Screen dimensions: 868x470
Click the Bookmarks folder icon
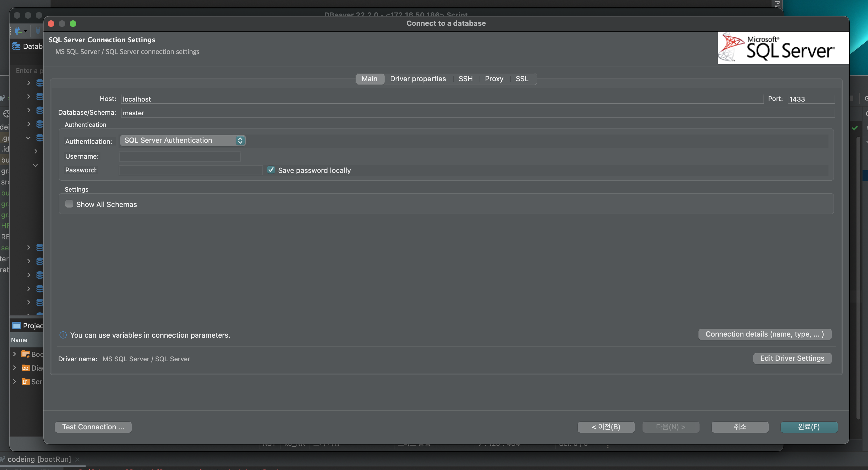coord(26,354)
